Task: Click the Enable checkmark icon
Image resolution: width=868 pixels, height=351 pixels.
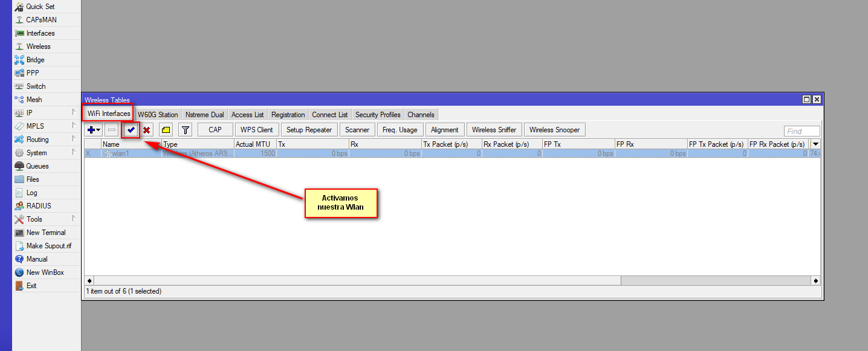Action: pyautogui.click(x=131, y=130)
